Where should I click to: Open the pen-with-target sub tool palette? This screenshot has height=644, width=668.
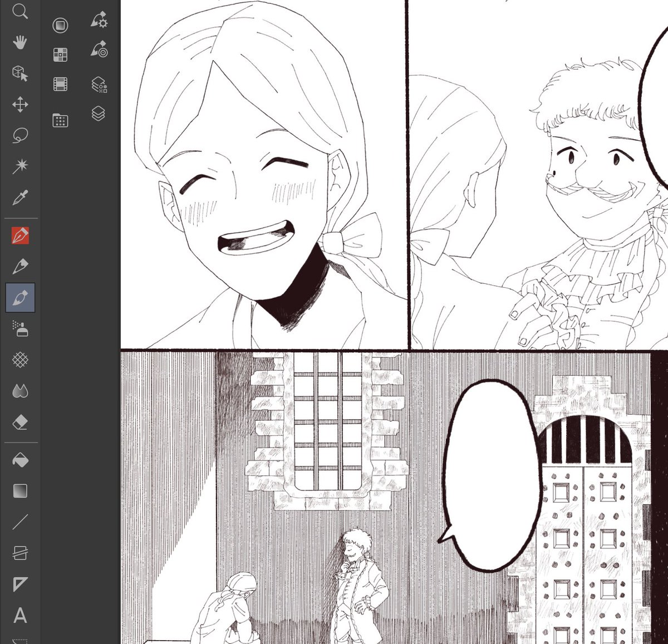point(99,50)
